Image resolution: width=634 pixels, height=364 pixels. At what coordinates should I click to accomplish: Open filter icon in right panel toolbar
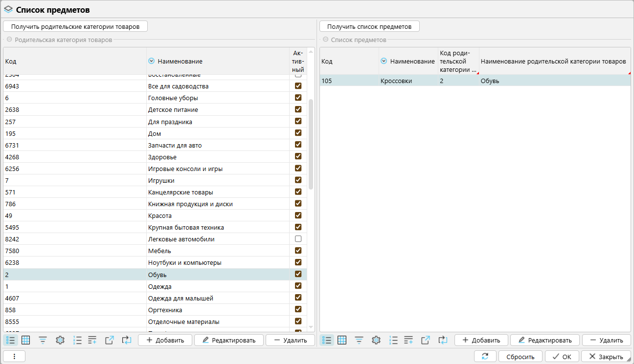[359, 340]
